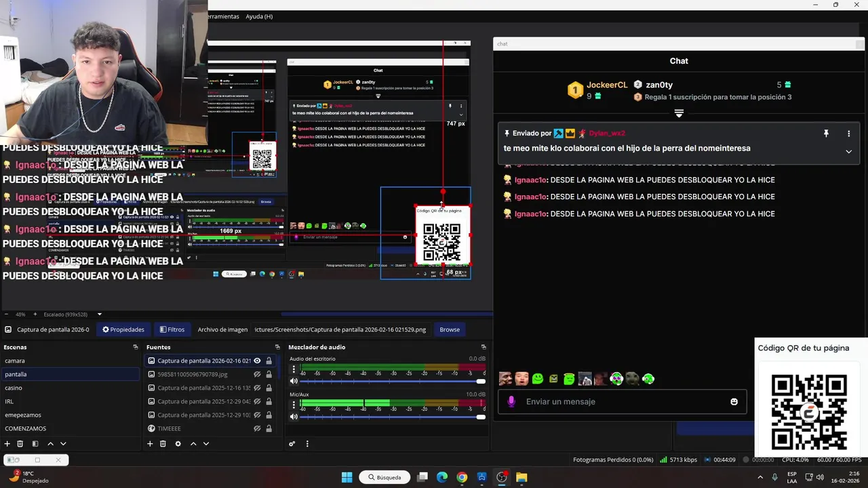Open emoji picker in chat input
Image resolution: width=868 pixels, height=488 pixels.
pos(734,402)
